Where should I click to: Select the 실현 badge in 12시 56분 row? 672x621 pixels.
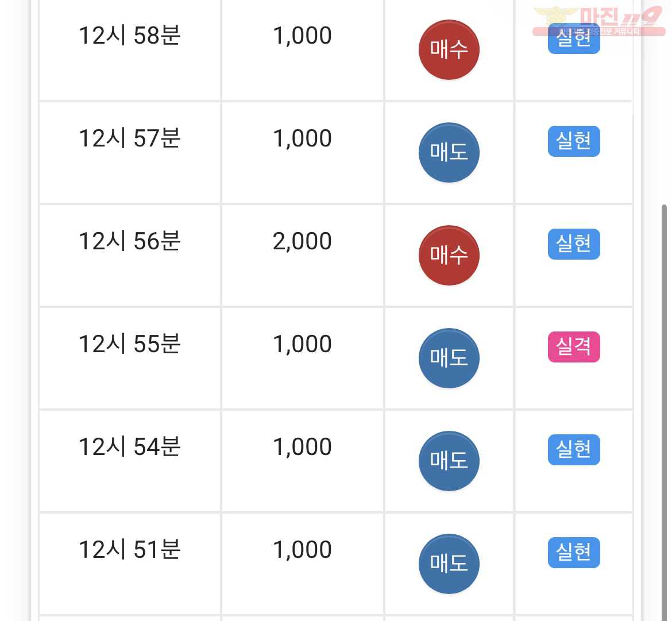(574, 244)
